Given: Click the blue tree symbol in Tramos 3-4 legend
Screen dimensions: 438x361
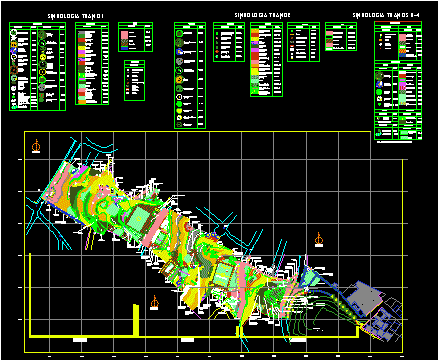Looking at the screenshot, I should (379, 84).
